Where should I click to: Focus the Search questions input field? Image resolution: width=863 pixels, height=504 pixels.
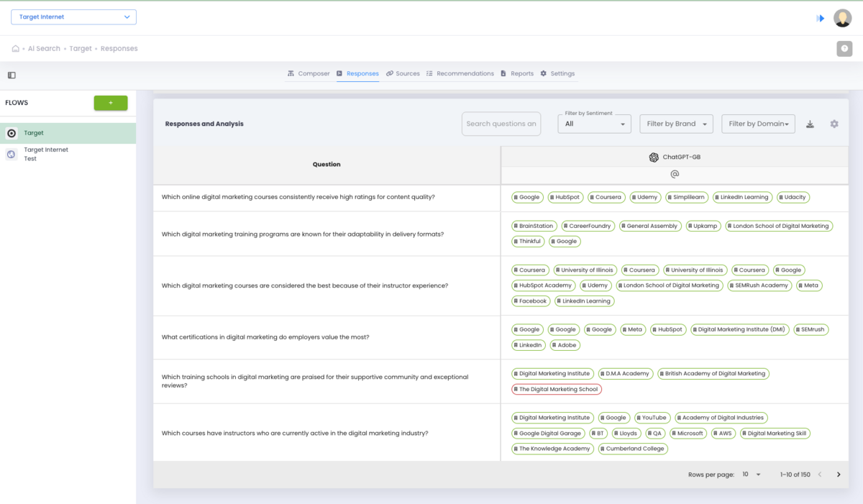pos(501,124)
